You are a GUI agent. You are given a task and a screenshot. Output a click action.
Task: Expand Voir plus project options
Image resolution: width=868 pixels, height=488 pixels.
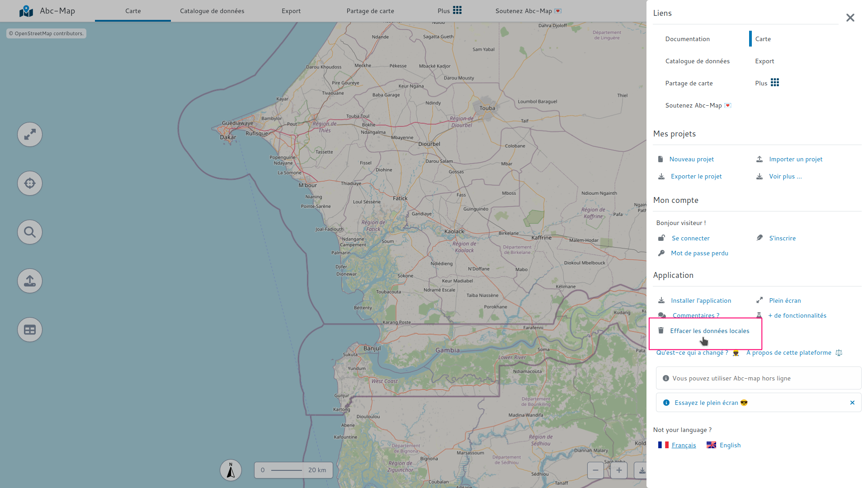tap(785, 177)
